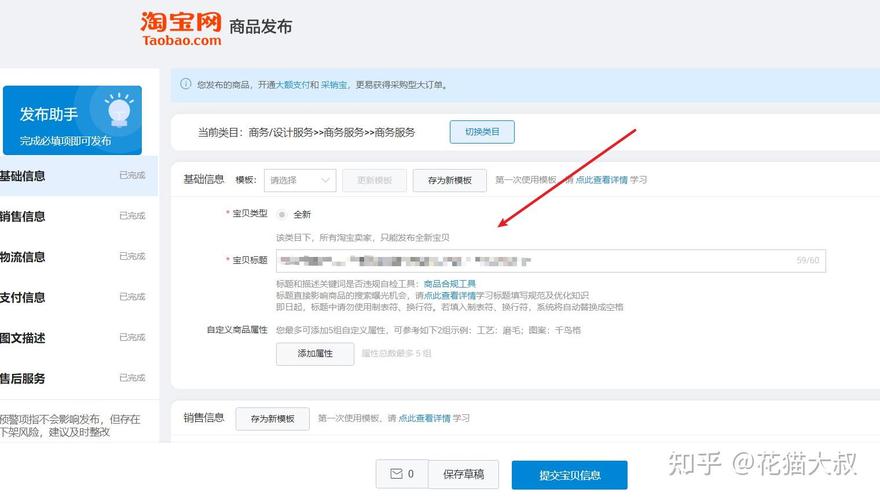
Task: Open the 大额支付 link
Action: point(291,85)
